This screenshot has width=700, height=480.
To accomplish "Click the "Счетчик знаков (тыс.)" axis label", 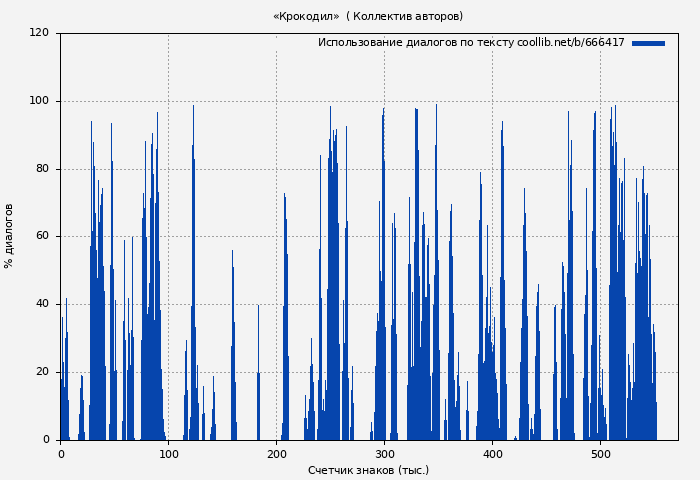I will coord(368,470).
